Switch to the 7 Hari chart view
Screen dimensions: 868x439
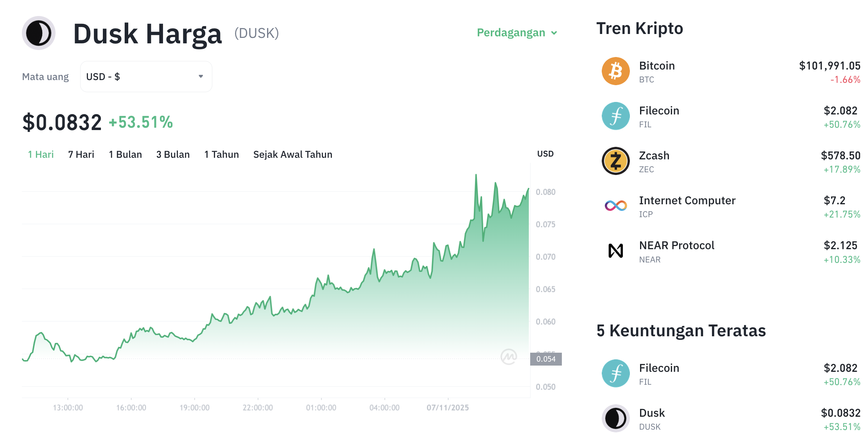point(81,154)
